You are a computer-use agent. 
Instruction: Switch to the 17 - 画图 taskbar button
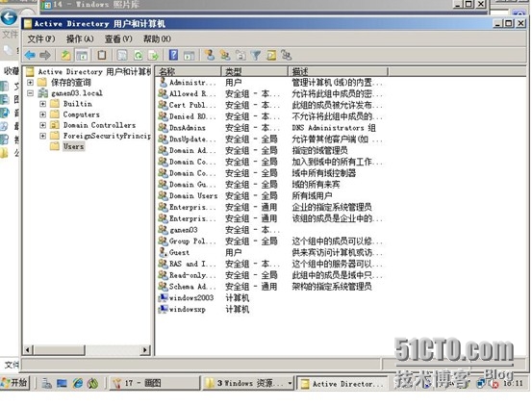tap(154, 383)
